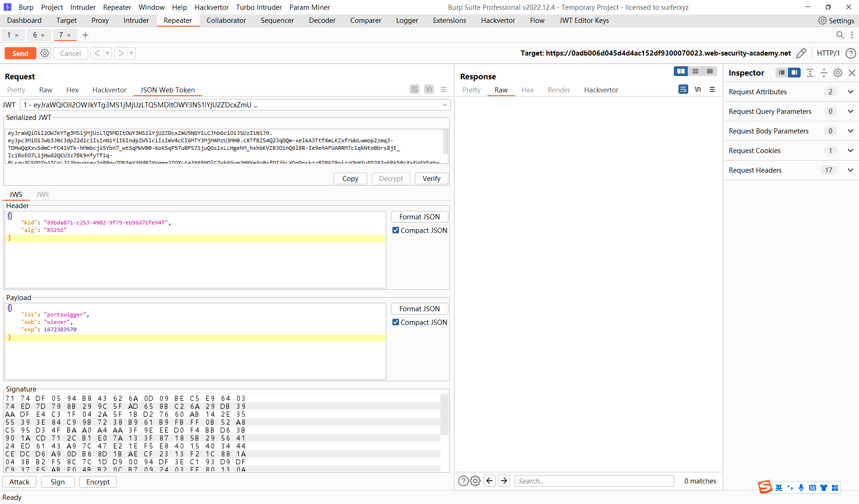Toggle Sogou voice input microphone
Image resolution: width=859 pixels, height=504 pixels.
[x=801, y=488]
